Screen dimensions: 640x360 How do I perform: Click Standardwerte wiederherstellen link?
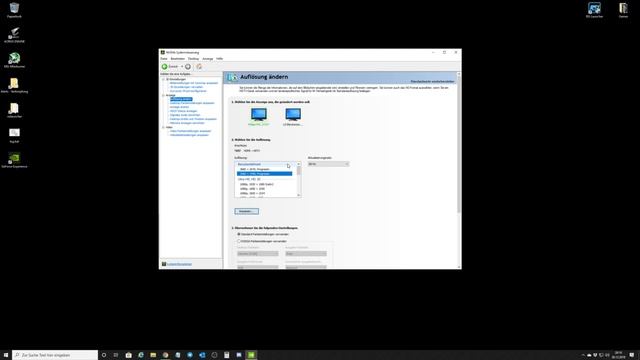(x=432, y=81)
